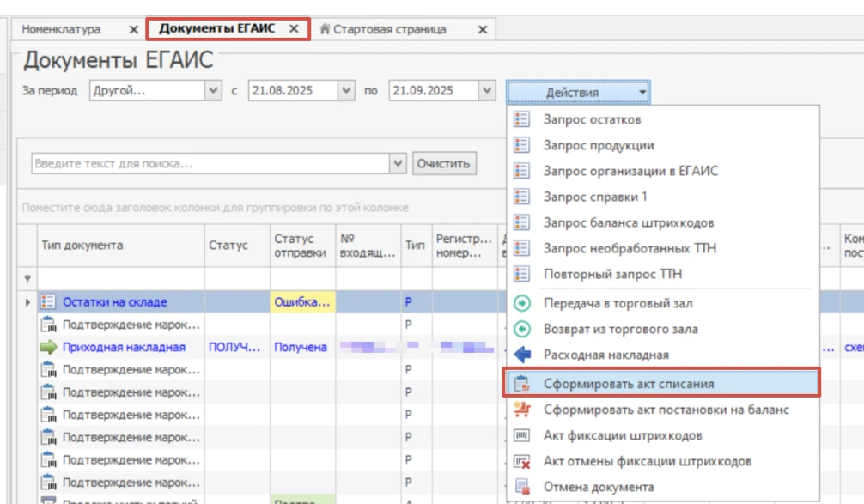Image resolution: width=864 pixels, height=504 pixels.
Task: Click the Регистр… номер… column header
Action: (465, 245)
